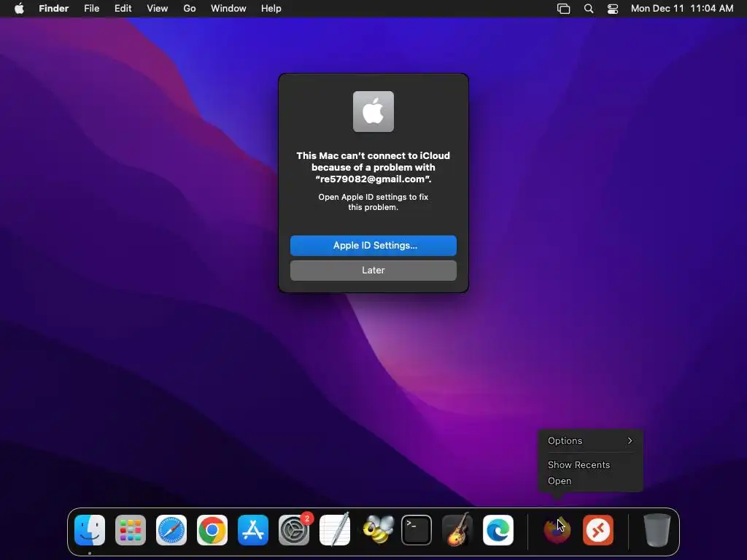Screen dimensions: 747x560
Task: Open Control Center in menu bar
Action: click(613, 9)
